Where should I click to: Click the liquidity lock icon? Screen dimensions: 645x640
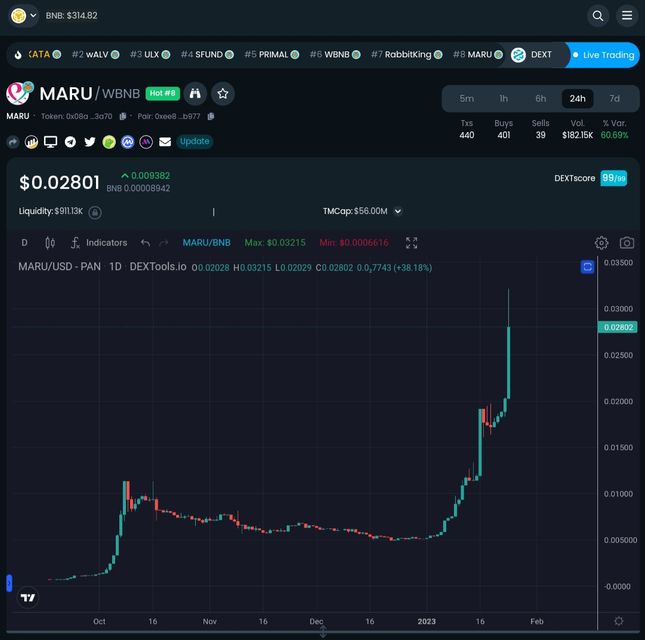95,212
